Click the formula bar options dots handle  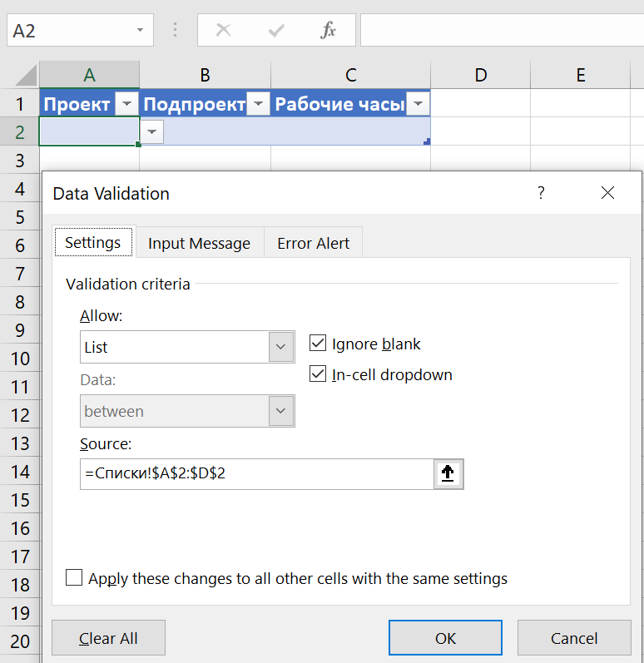pos(175,30)
